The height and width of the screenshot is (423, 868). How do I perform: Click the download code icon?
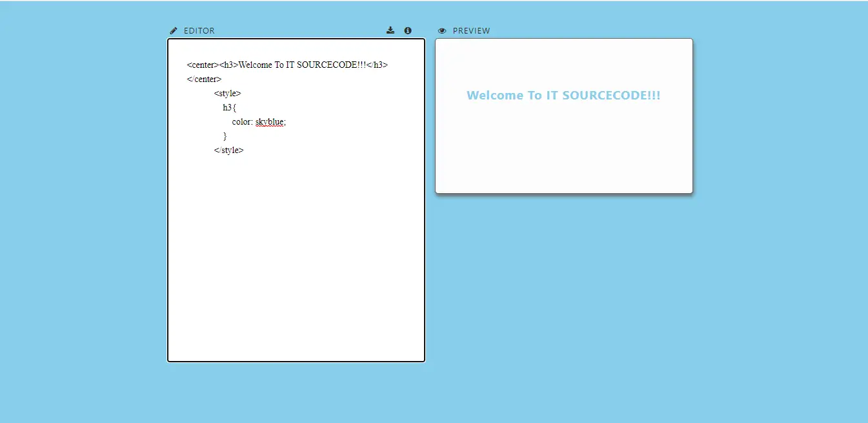coord(390,30)
